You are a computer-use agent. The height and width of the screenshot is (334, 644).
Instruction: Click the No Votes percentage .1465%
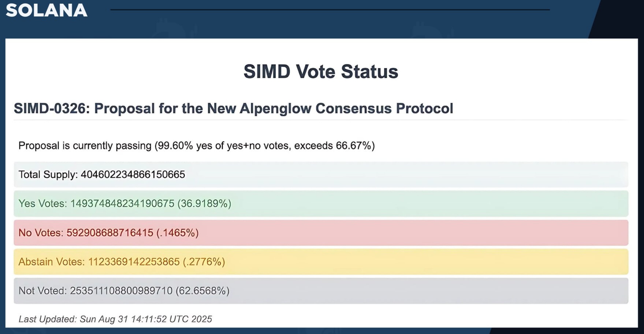click(178, 233)
